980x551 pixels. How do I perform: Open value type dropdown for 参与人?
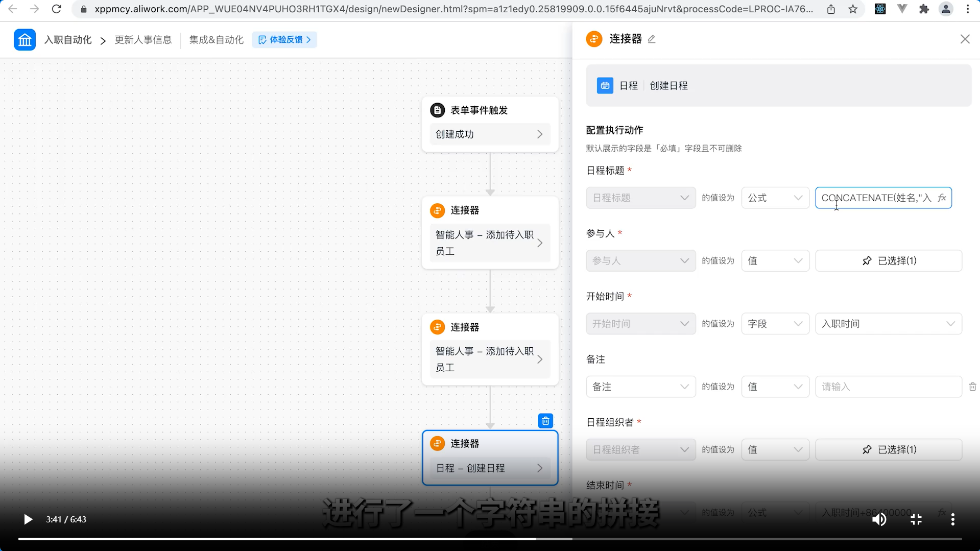click(x=775, y=260)
